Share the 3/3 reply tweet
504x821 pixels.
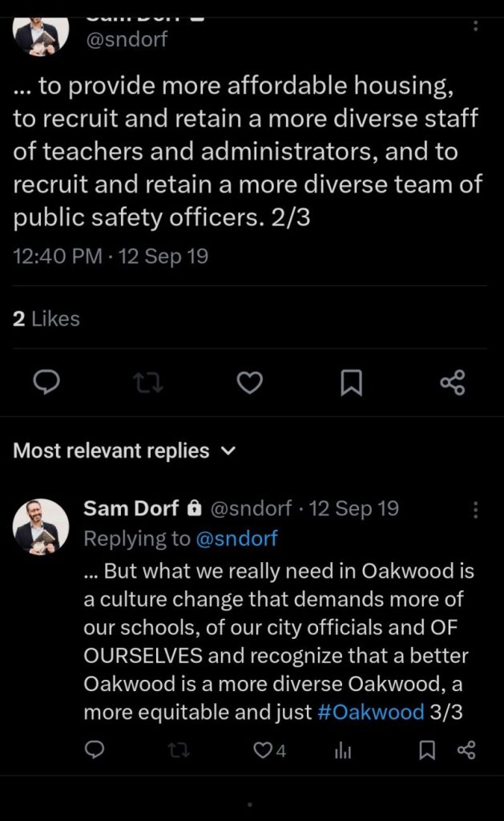pyautogui.click(x=466, y=750)
